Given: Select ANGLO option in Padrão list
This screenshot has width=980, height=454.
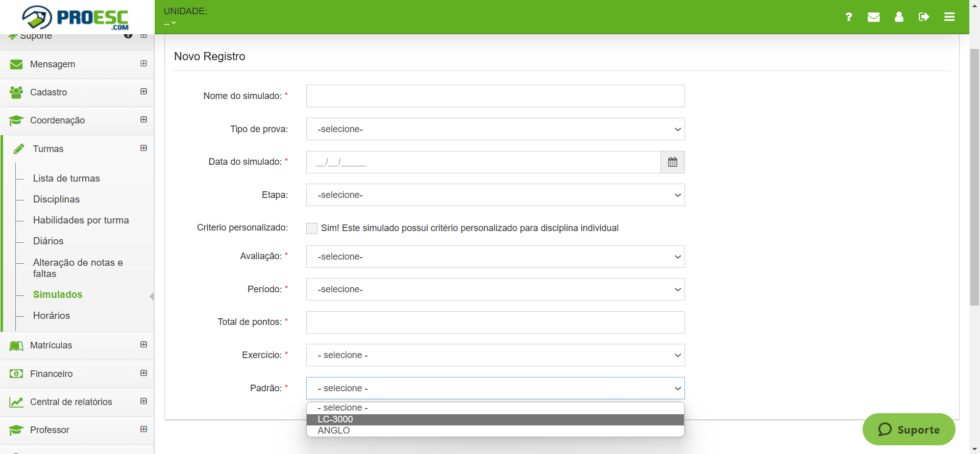Looking at the screenshot, I should 495,431.
